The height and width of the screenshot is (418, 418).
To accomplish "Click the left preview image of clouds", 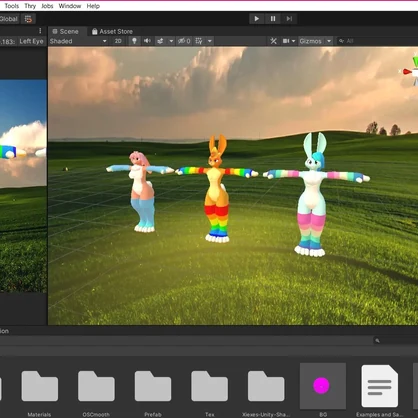I will coord(23,186).
